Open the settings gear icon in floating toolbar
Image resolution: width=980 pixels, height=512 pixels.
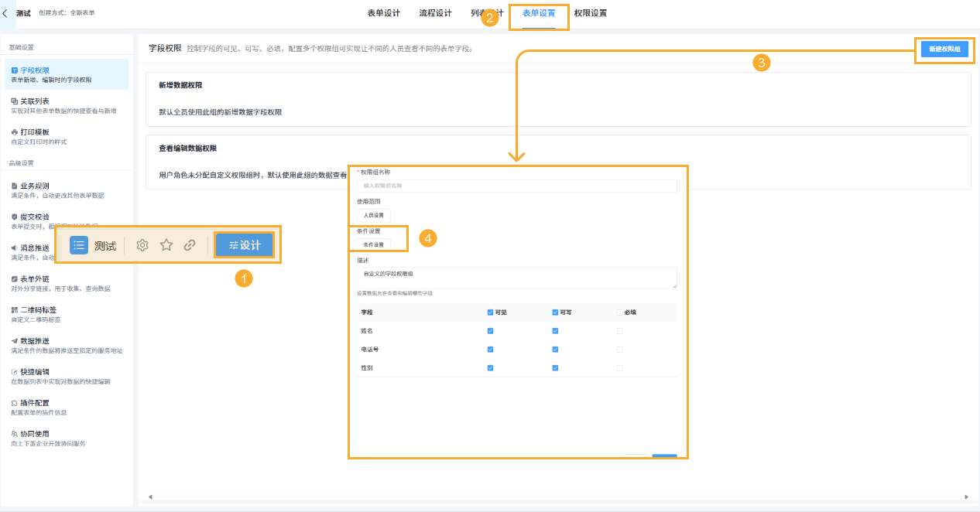[142, 244]
